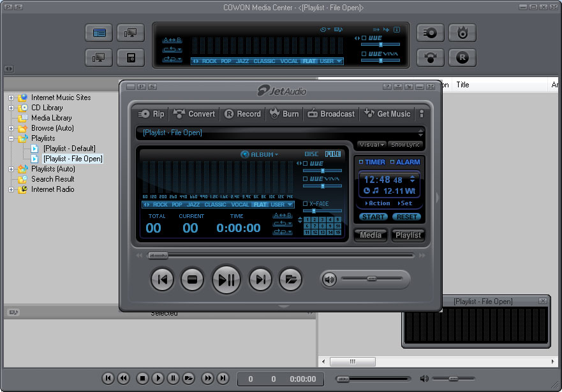Image resolution: width=562 pixels, height=392 pixels.
Task: Enable the TIMER checkbox in JetAudio
Action: point(361,162)
